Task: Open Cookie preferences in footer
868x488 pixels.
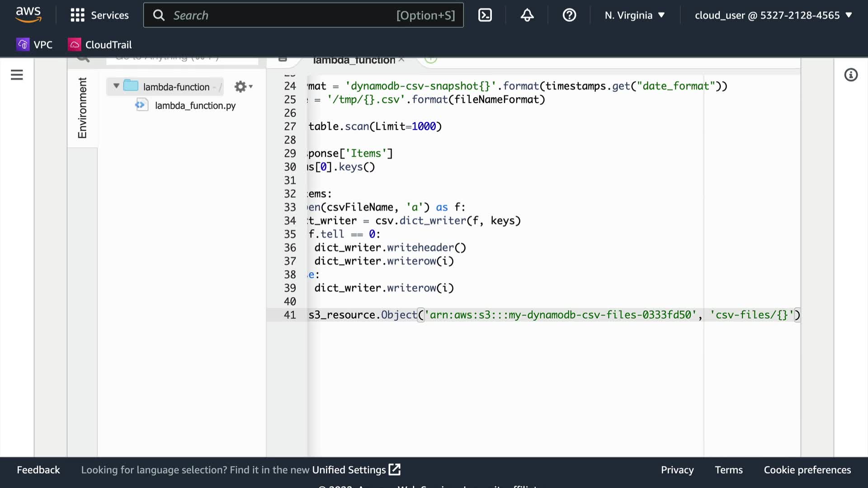Action: (807, 470)
